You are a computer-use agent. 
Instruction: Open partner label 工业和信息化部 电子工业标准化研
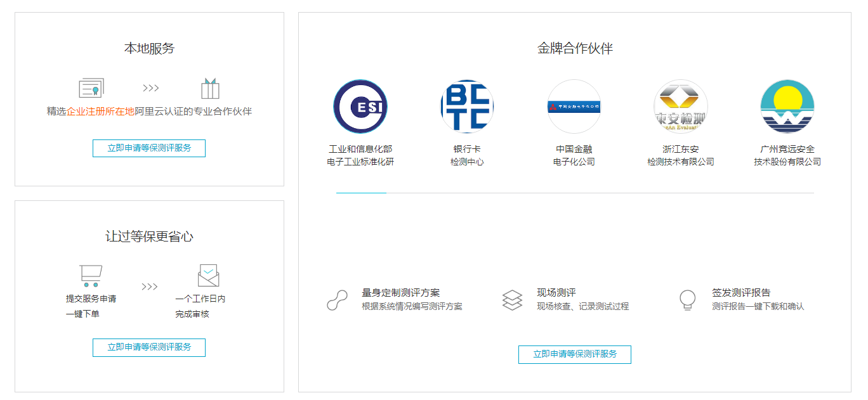360,155
